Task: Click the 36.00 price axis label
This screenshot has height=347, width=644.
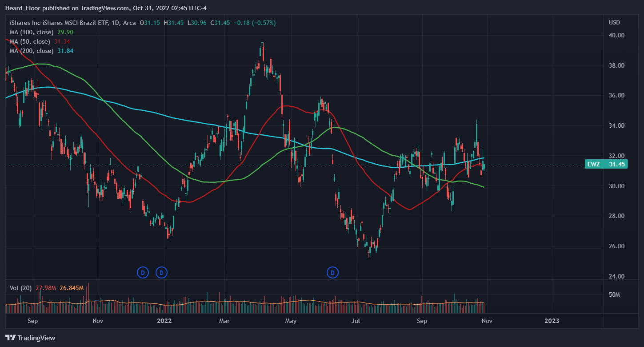Action: pyautogui.click(x=616, y=95)
